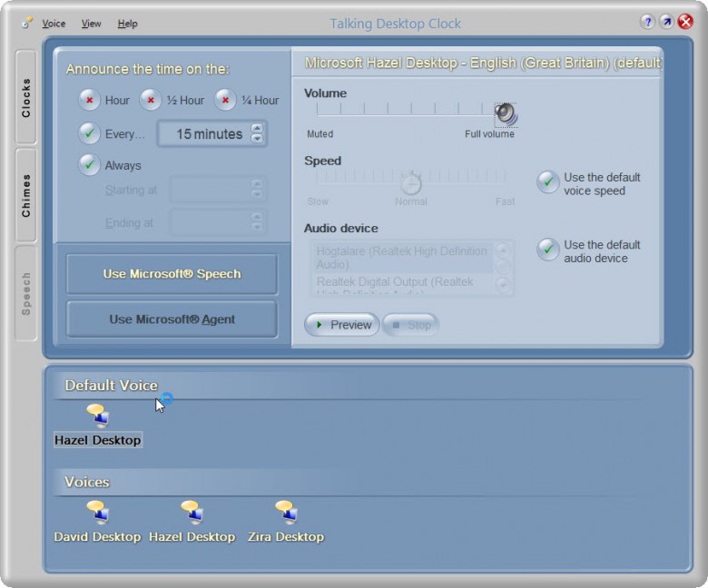708x588 pixels.
Task: Click the arrow icon next to help
Action: click(x=666, y=22)
